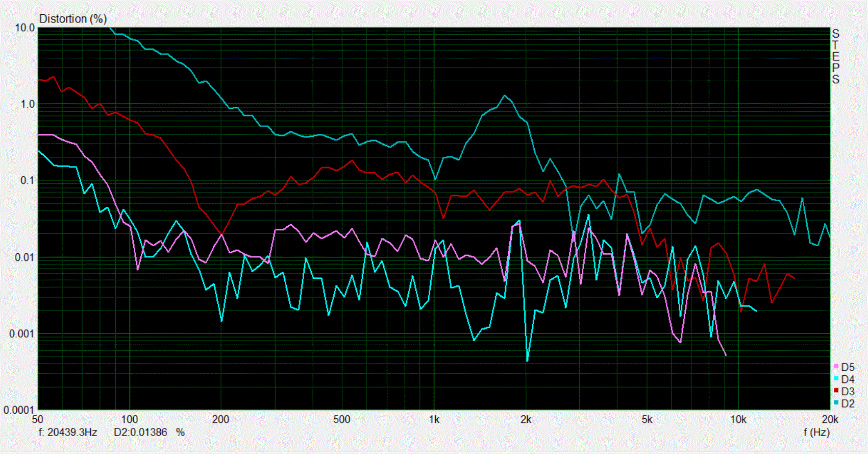Screen dimensions: 868x454
Task: Click the 10k x-axis tick label
Action: pyautogui.click(x=738, y=420)
